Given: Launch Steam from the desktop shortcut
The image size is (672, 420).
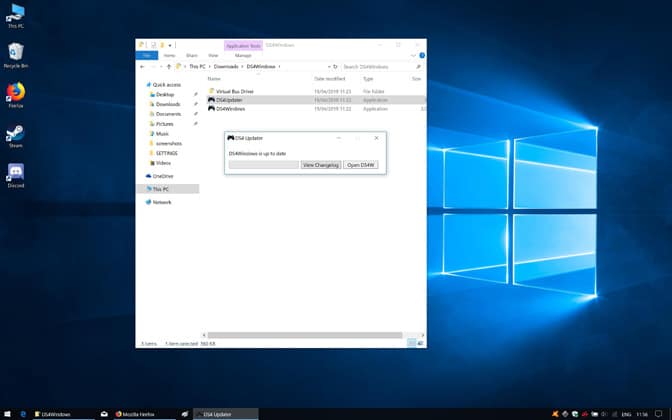Looking at the screenshot, I should pyautogui.click(x=16, y=136).
